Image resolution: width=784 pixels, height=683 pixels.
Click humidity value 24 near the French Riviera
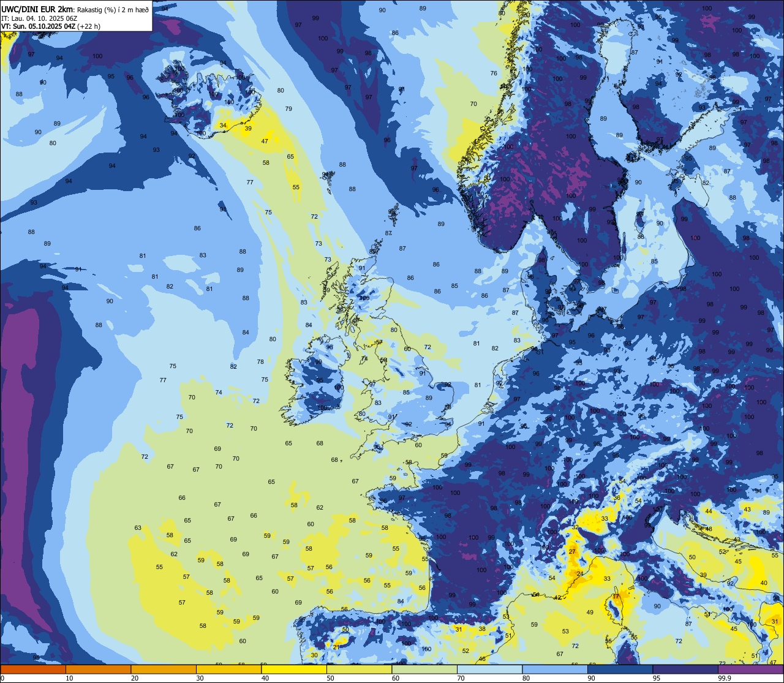tap(579, 574)
